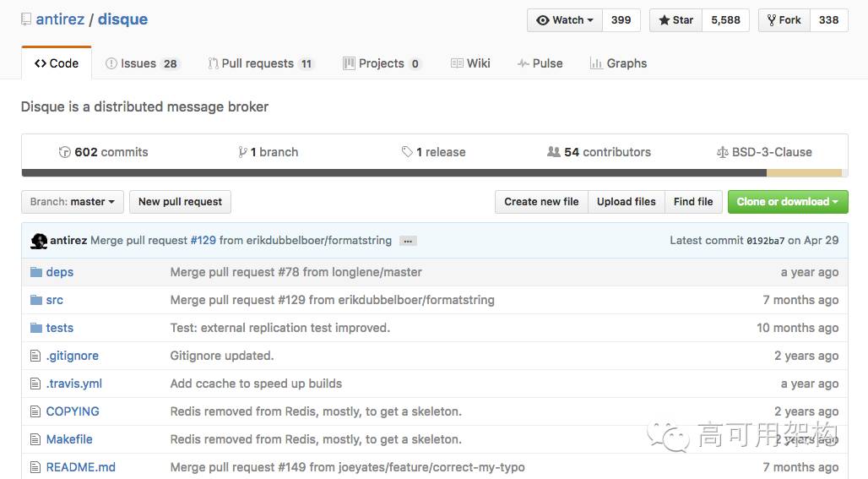Open 'Merge pull request #78 from longlene/master' commit

tap(296, 272)
